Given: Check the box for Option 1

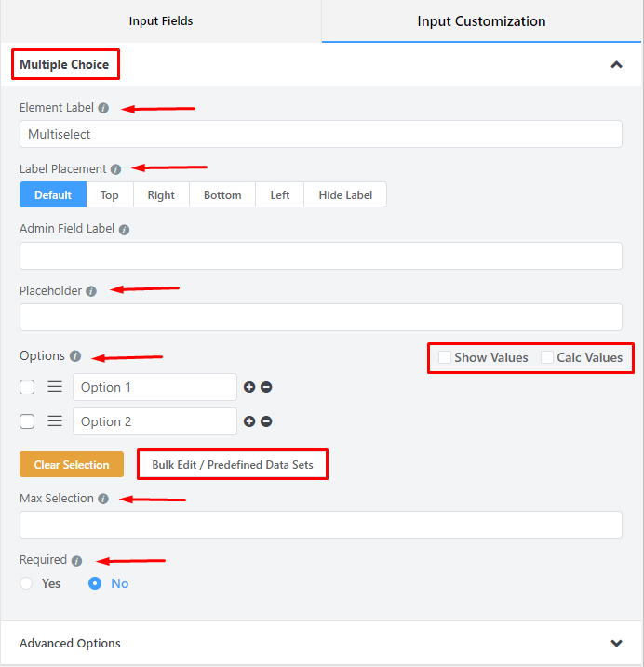Looking at the screenshot, I should (x=27, y=387).
